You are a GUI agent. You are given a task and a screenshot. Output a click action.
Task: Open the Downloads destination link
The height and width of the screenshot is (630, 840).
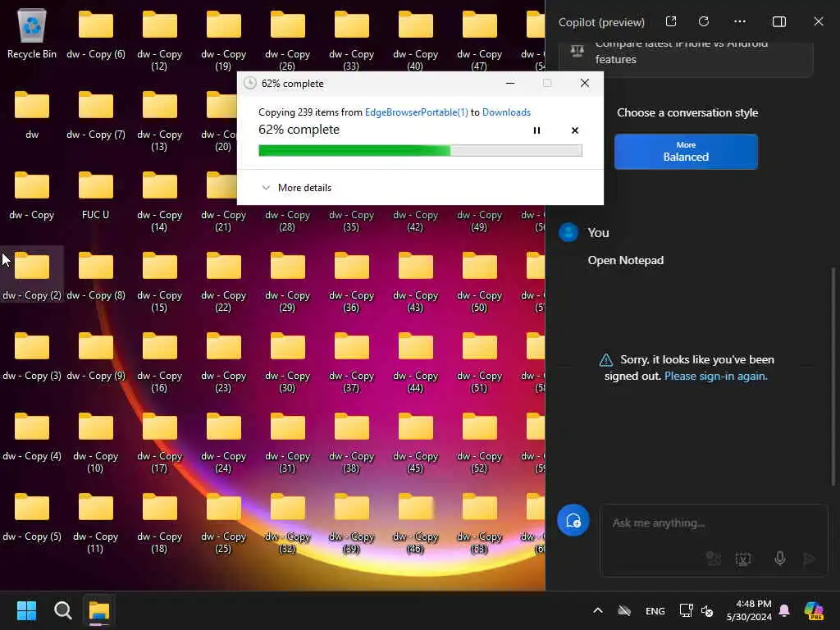pos(506,112)
